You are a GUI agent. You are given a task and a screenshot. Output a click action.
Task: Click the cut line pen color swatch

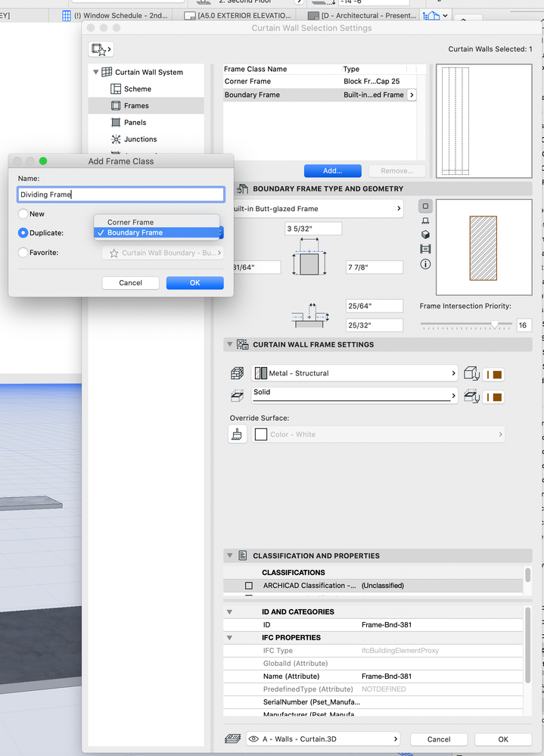(494, 397)
